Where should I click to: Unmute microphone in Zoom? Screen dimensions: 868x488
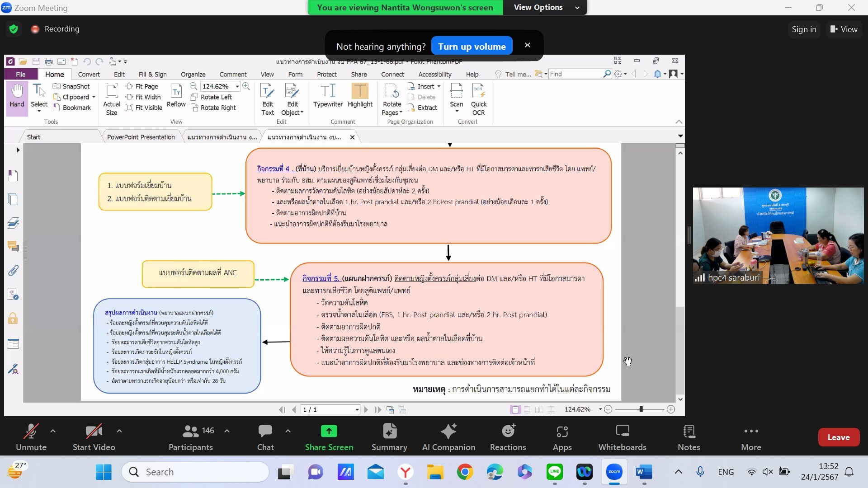[31, 437]
